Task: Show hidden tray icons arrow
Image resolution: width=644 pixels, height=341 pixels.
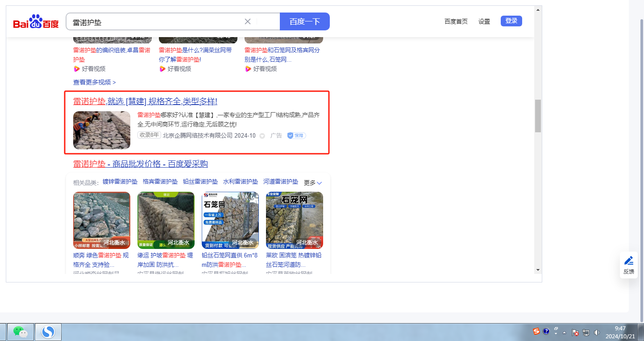Action: pyautogui.click(x=565, y=333)
